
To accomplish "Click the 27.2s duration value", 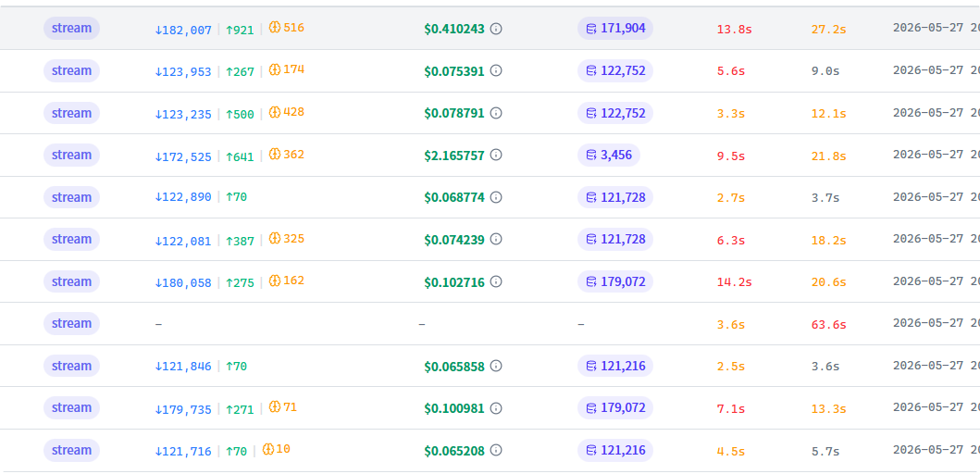I will (829, 29).
